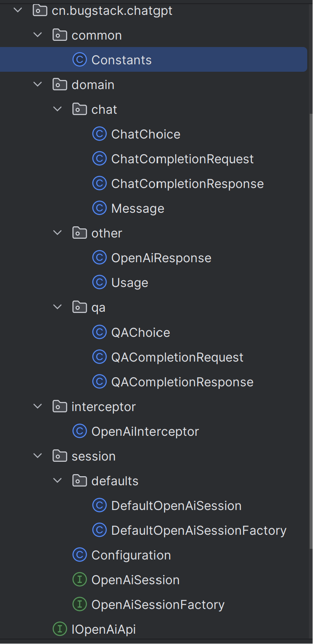This screenshot has width=313, height=644.
Task: Collapse the chat package node
Action: (57, 109)
